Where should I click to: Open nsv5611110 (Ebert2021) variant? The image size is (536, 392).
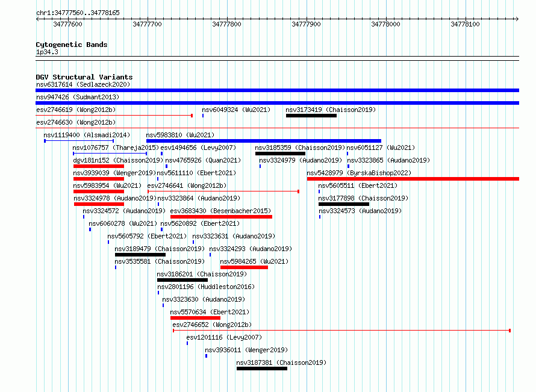click(196, 173)
